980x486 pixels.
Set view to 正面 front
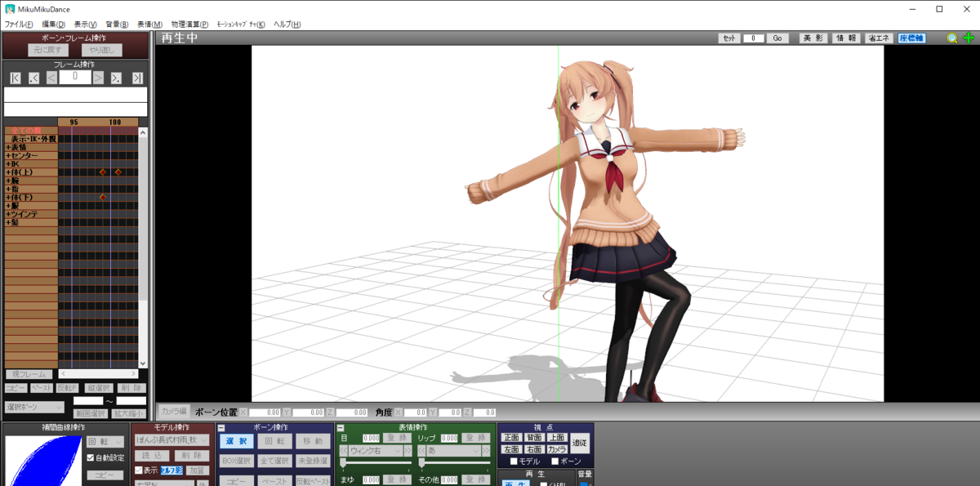512,438
